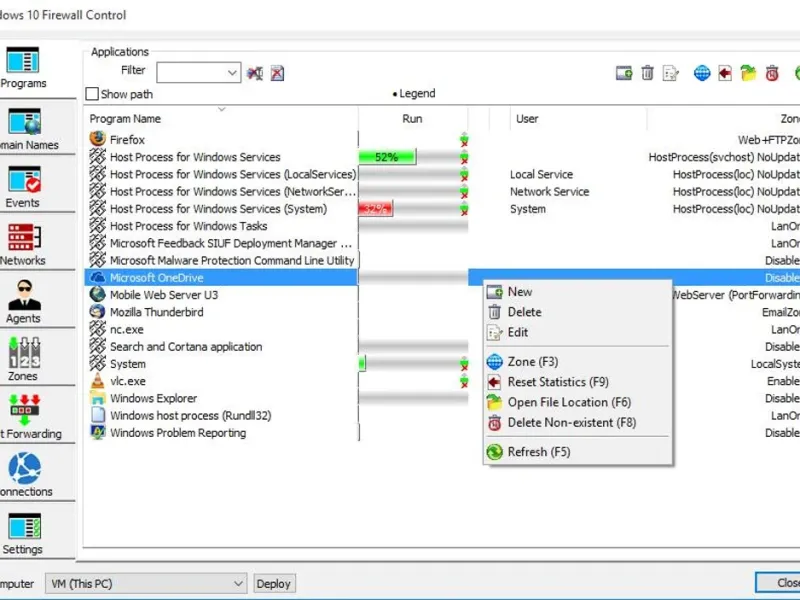This screenshot has width=800, height=600.
Task: Select Microsoft Feedback SIUF Deployment Manager row
Action: coord(221,243)
